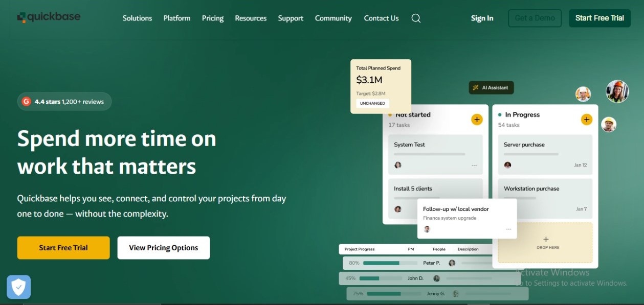
Task: Click the Project Progress column header
Action: [360, 249]
